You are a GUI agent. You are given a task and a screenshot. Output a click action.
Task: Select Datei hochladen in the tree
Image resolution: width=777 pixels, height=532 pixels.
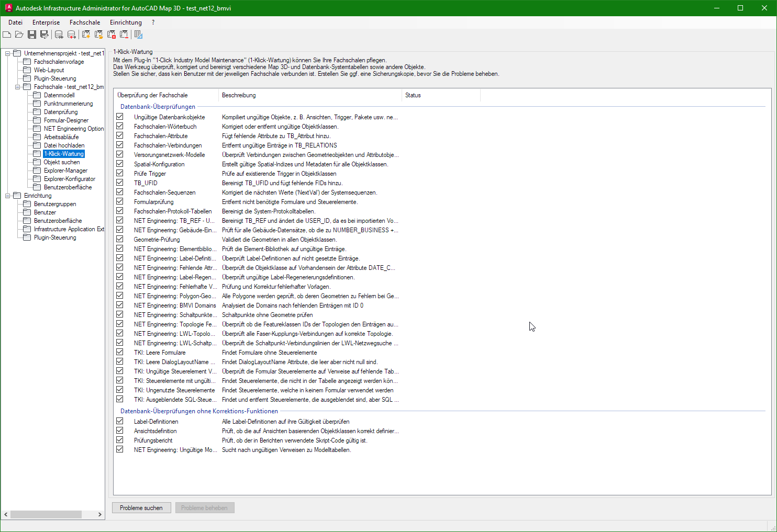[x=64, y=145]
